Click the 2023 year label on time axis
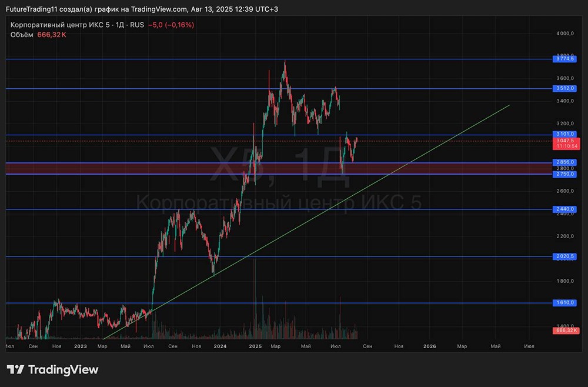 coord(81,346)
